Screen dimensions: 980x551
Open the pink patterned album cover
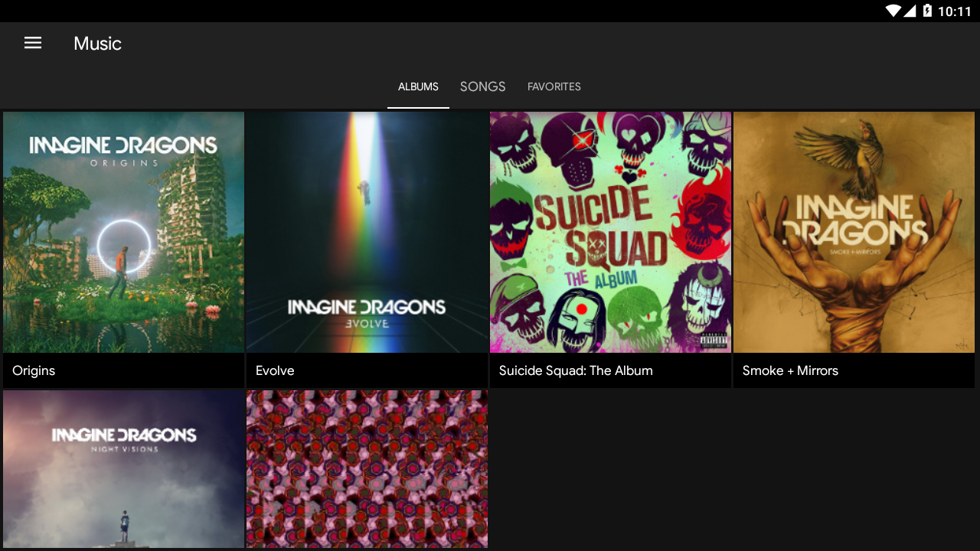367,469
